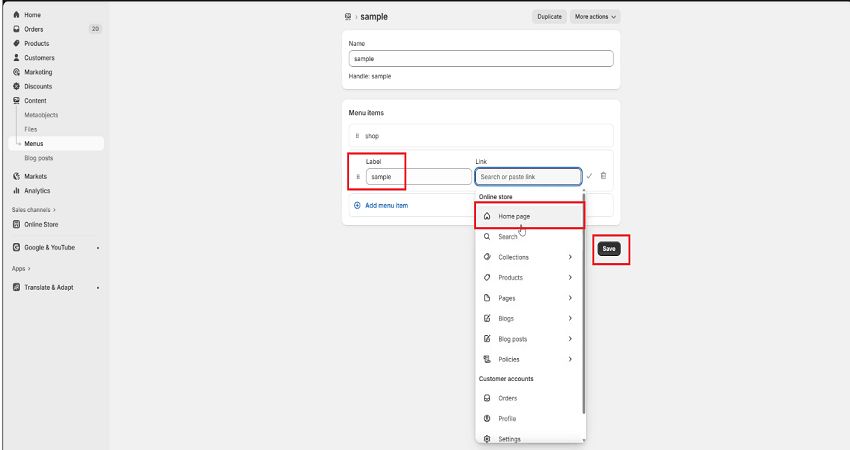Screen dimensions: 850x450
Task: Expand Policies submenu chevron
Action: [570, 359]
